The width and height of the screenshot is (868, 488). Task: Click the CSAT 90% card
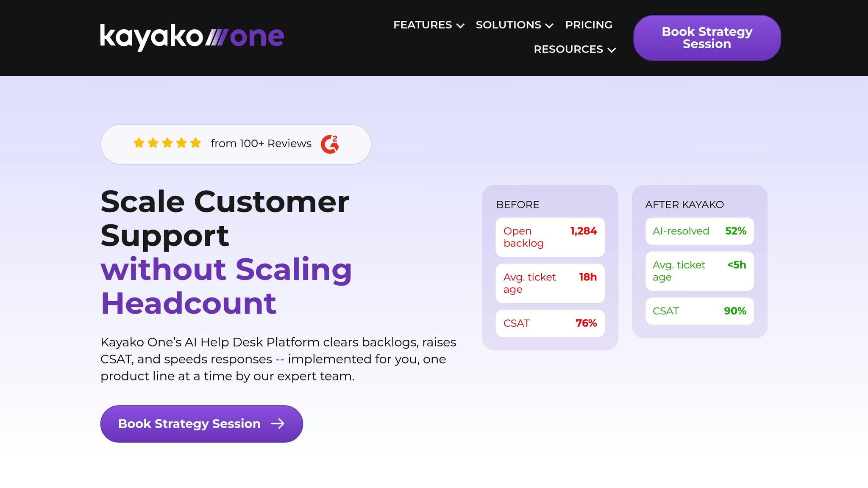pyautogui.click(x=699, y=311)
